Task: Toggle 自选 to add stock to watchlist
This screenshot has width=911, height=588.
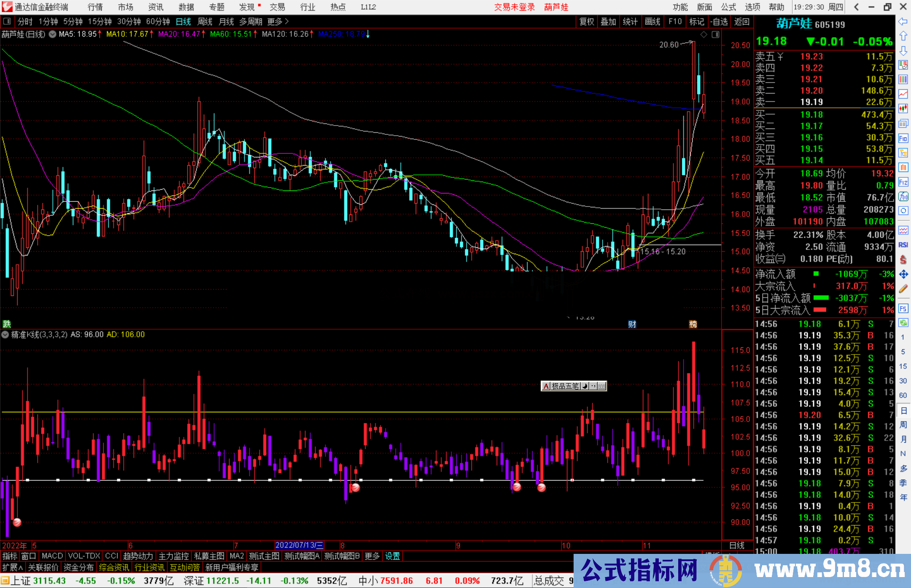Action: (x=720, y=21)
